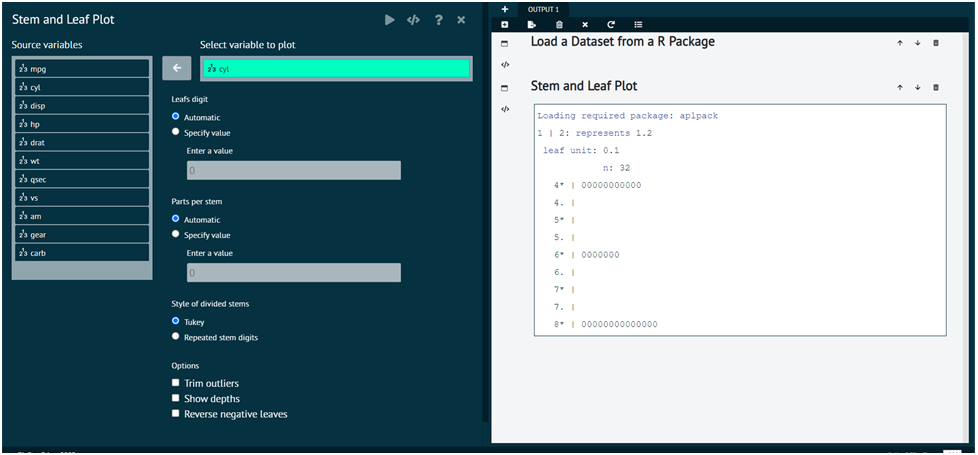Screen dimensions: 978x455
Task: Click the 6* stem row of zeros
Action: pyautogui.click(x=586, y=255)
